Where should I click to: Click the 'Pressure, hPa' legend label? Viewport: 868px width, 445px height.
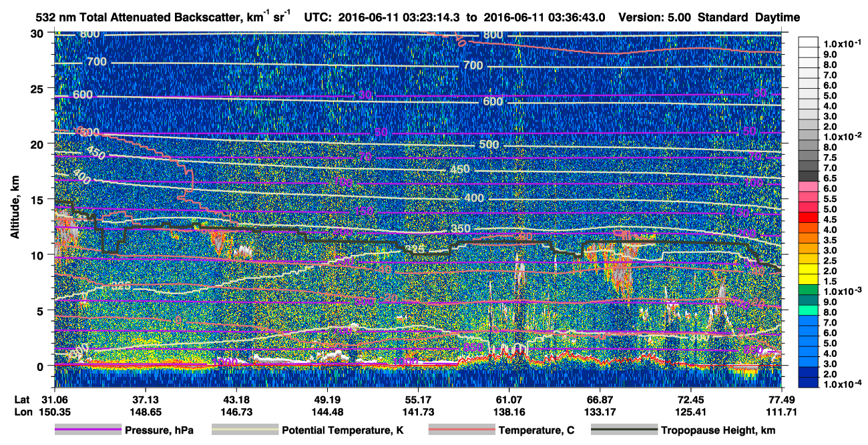tap(159, 431)
